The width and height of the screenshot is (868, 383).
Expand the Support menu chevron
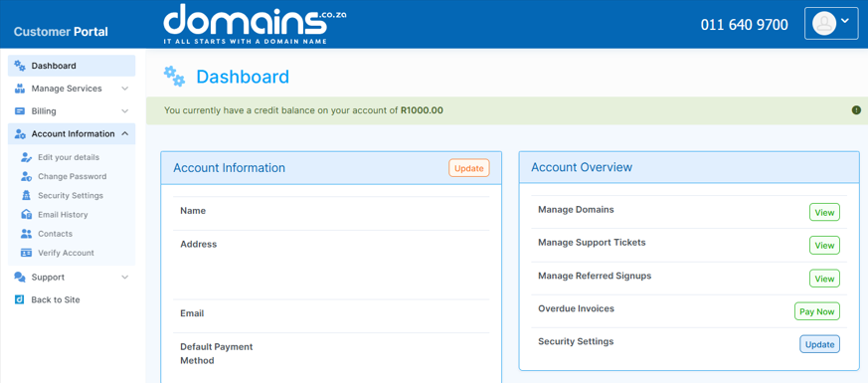pos(125,278)
